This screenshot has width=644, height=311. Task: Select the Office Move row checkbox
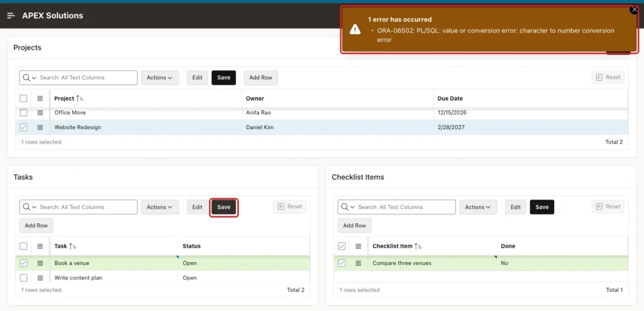(x=23, y=113)
